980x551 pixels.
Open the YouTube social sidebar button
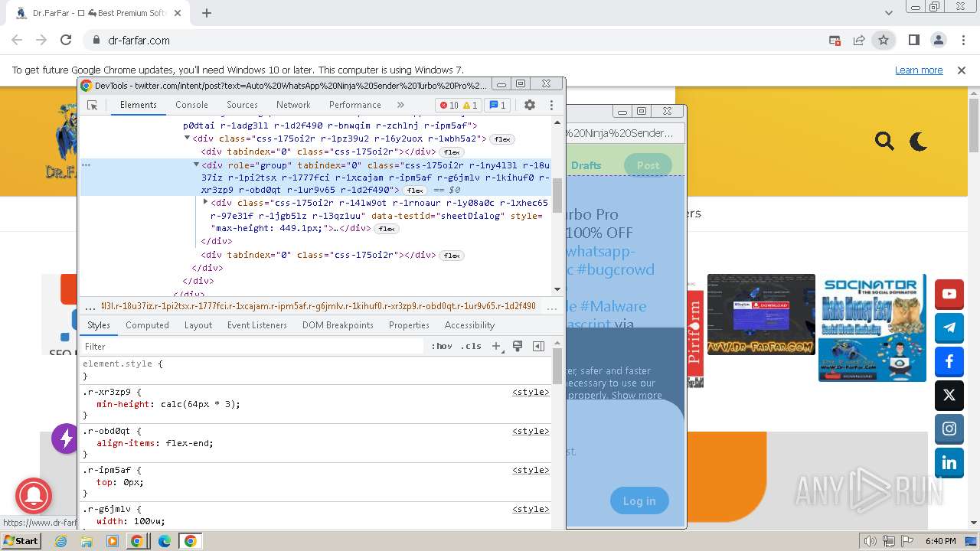tap(949, 294)
